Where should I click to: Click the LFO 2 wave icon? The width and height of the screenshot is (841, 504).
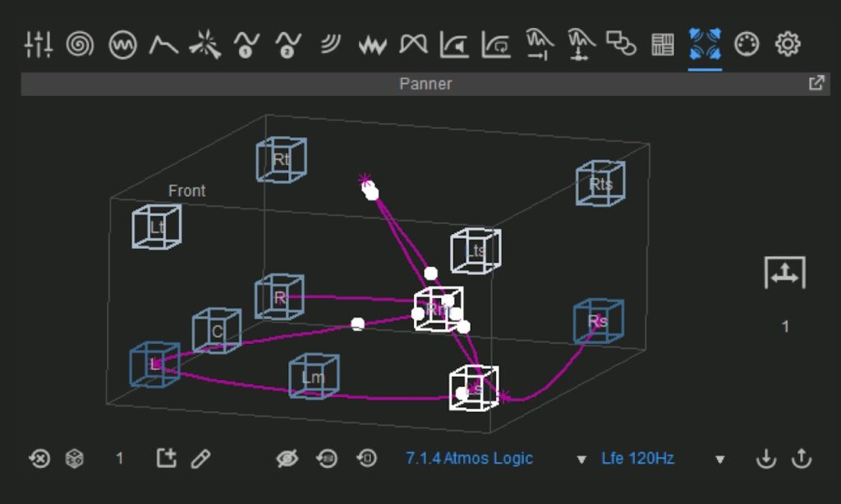click(x=287, y=44)
